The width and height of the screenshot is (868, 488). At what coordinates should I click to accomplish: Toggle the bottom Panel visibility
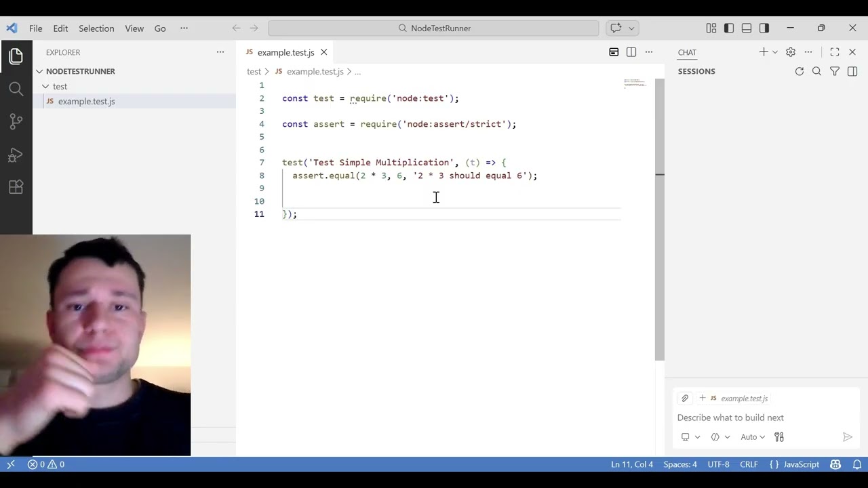747,28
